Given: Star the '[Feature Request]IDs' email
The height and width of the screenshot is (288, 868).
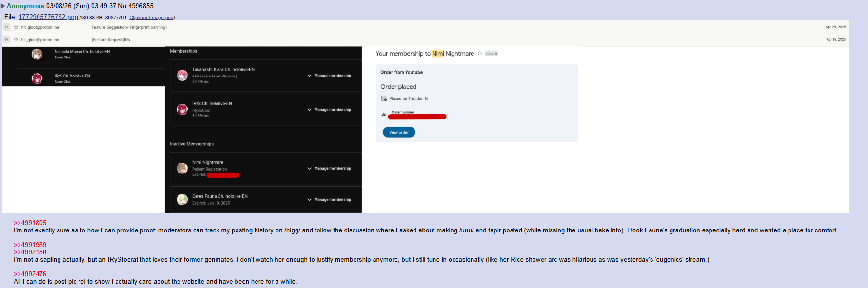Looking at the screenshot, I should click(x=16, y=40).
